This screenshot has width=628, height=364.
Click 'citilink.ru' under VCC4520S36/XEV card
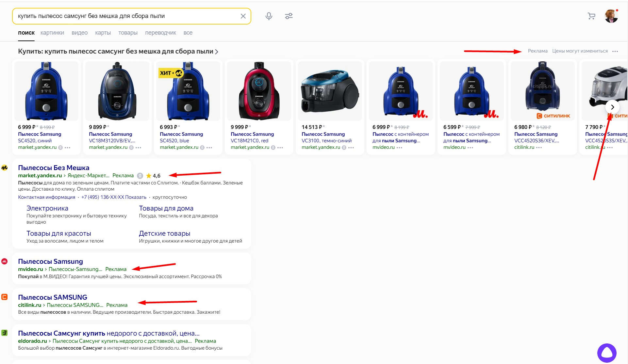(x=524, y=147)
